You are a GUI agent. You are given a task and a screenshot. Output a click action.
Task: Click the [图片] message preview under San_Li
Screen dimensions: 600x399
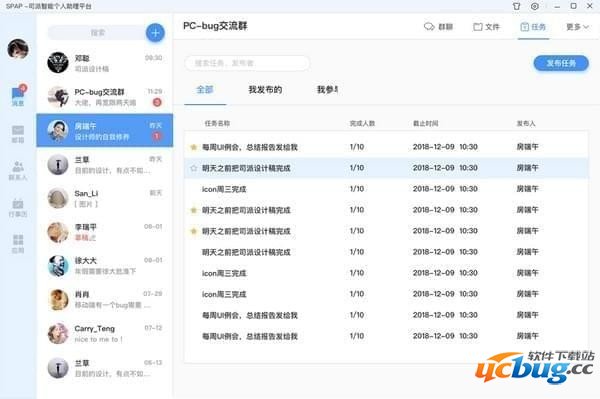[x=86, y=204]
